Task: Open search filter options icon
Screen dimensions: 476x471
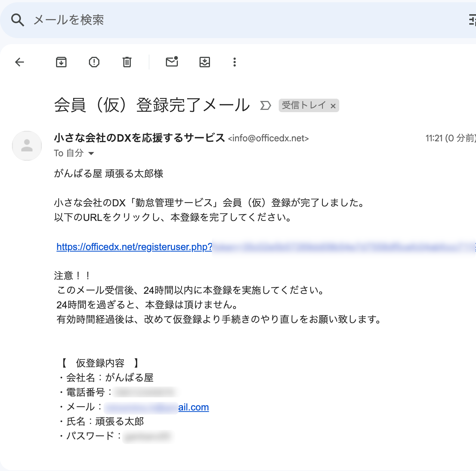Action: point(472,20)
